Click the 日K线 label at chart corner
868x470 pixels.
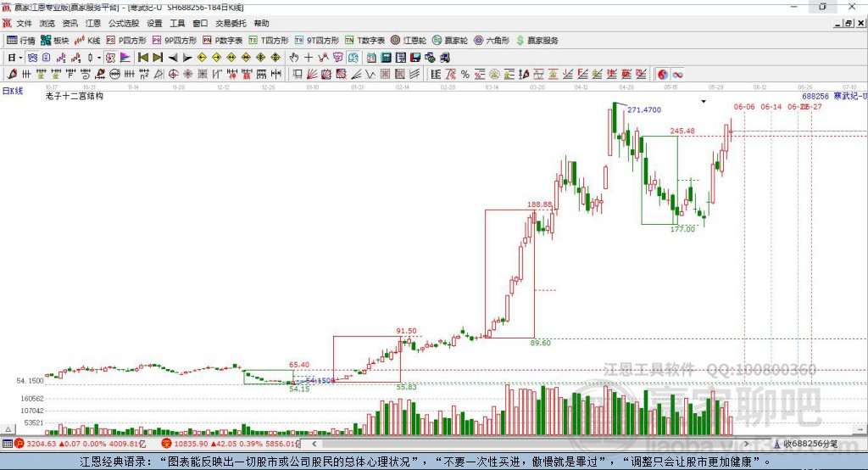click(x=13, y=91)
